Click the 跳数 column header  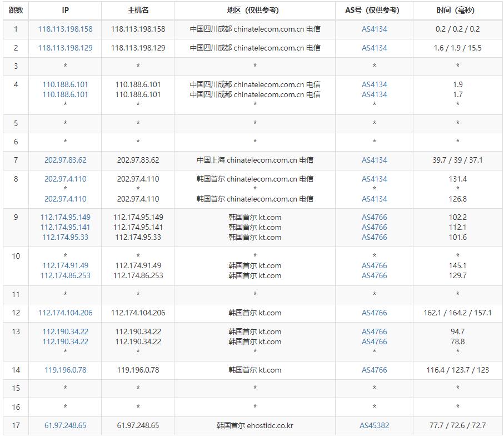coord(16,11)
